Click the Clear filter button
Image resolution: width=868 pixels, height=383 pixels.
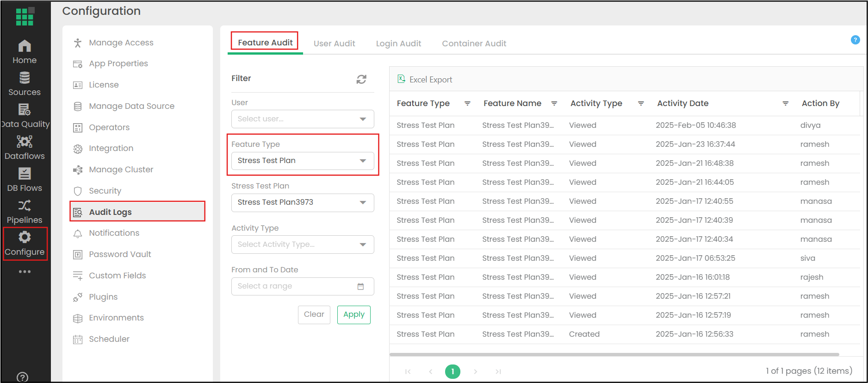tap(314, 314)
